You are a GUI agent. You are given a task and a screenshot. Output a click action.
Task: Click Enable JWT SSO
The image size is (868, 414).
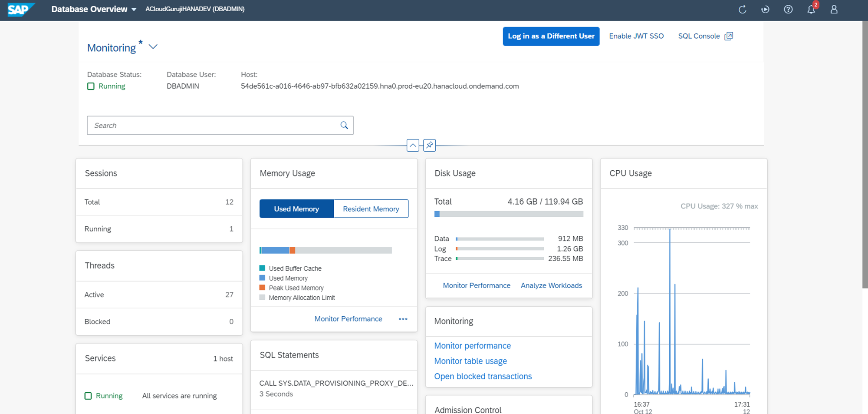tap(636, 36)
